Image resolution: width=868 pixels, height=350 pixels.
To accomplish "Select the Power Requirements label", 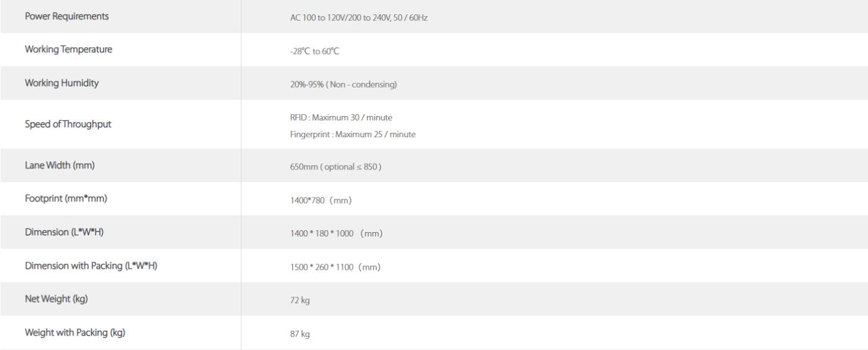I will point(67,17).
